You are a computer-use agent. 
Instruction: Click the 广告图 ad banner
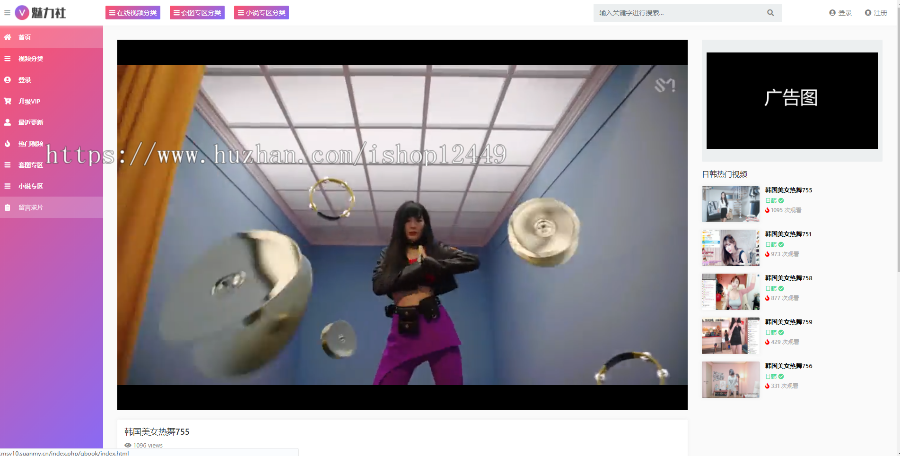click(792, 101)
